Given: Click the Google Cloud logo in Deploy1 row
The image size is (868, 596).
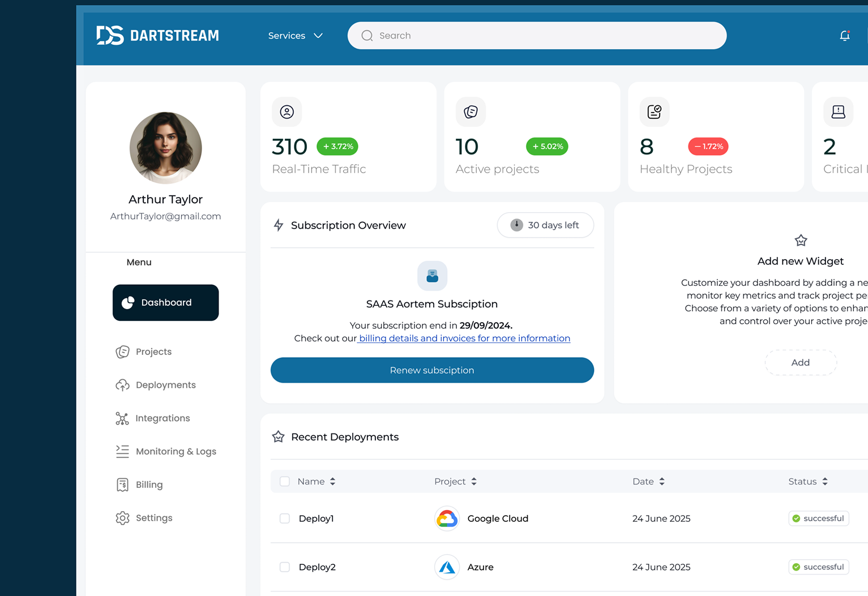Looking at the screenshot, I should point(447,518).
